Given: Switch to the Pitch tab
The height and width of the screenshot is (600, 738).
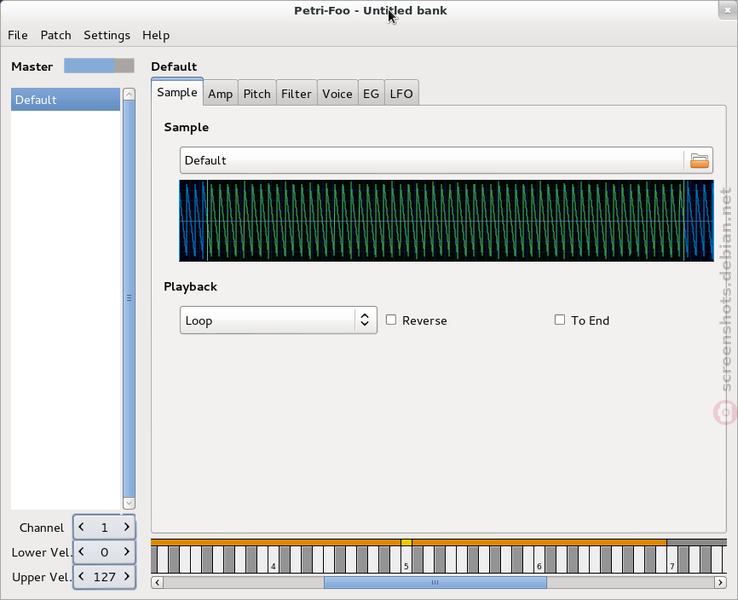Looking at the screenshot, I should [257, 94].
